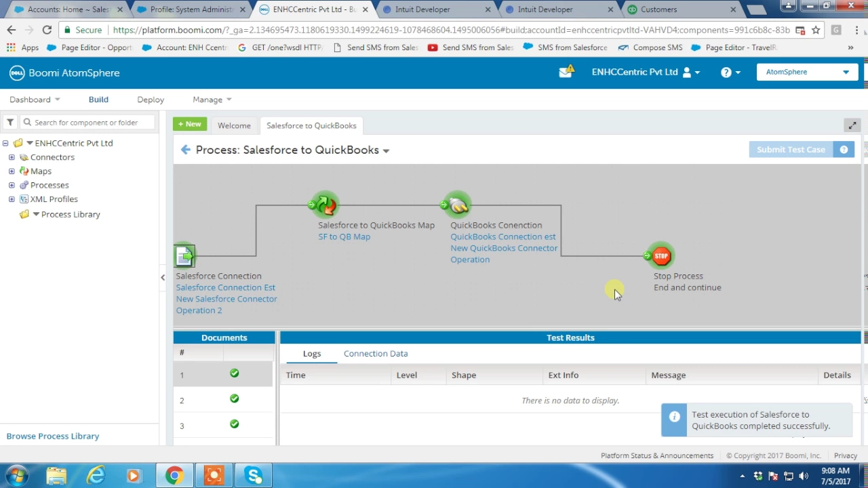Click the browser address bar URL

[451, 30]
